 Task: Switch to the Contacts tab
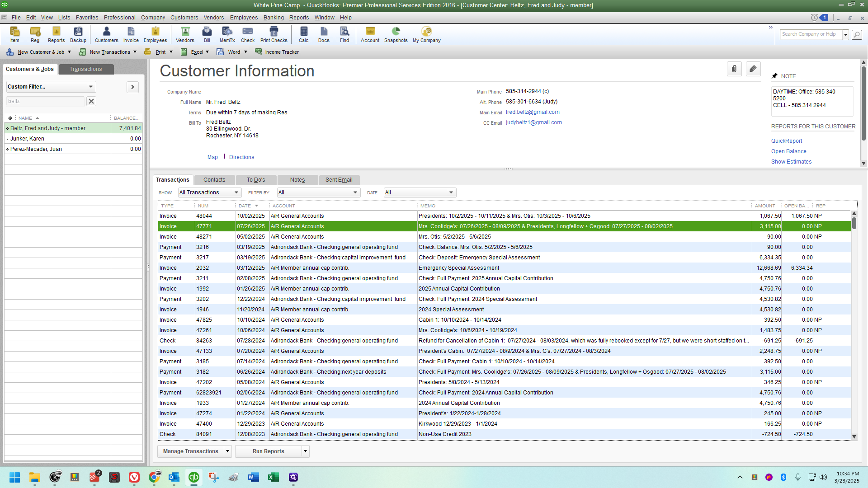pos(214,180)
